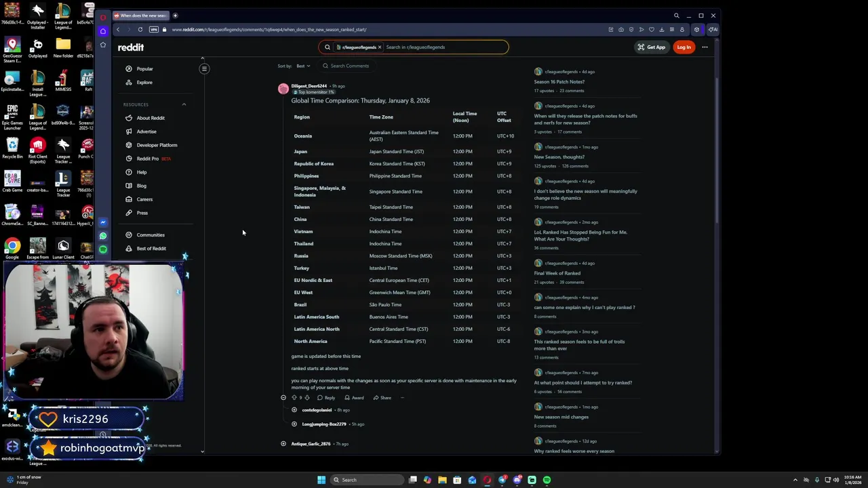Go back in the browser
This screenshot has width=868, height=488.
click(118, 29)
